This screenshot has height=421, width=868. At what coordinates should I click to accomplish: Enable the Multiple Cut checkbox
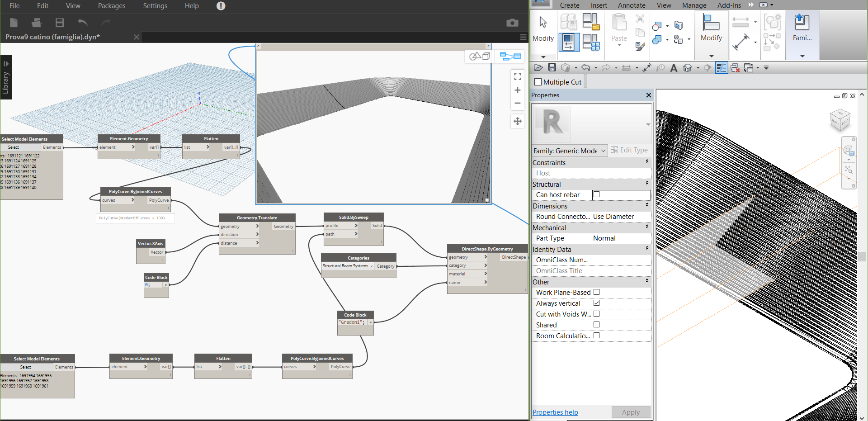pyautogui.click(x=538, y=82)
